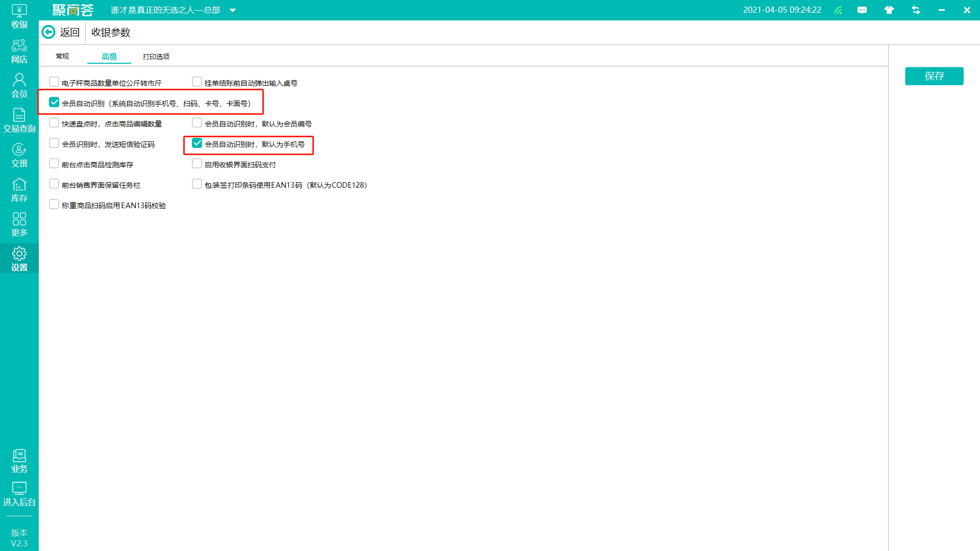980x551 pixels.
Task: Expand the store name dropdown arrow
Action: click(233, 10)
